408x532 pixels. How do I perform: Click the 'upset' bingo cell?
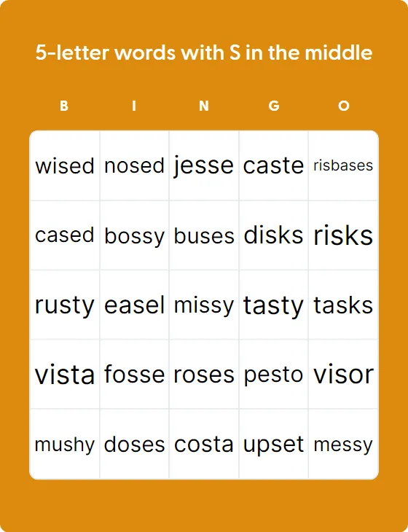(x=273, y=444)
